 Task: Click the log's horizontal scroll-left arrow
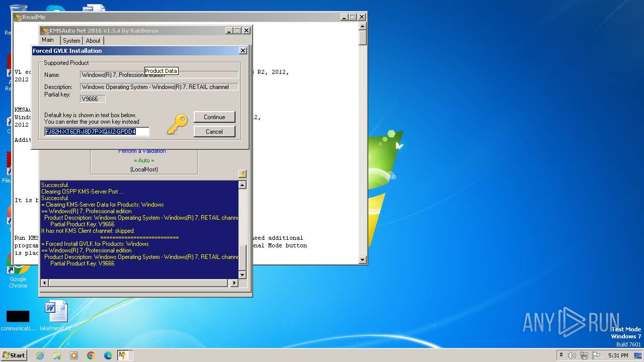point(44,283)
